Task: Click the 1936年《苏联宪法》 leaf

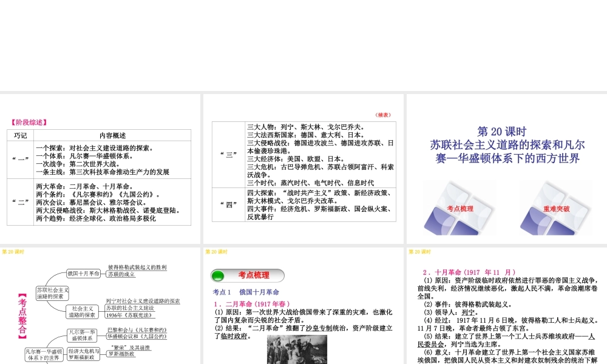Action: pos(129,315)
